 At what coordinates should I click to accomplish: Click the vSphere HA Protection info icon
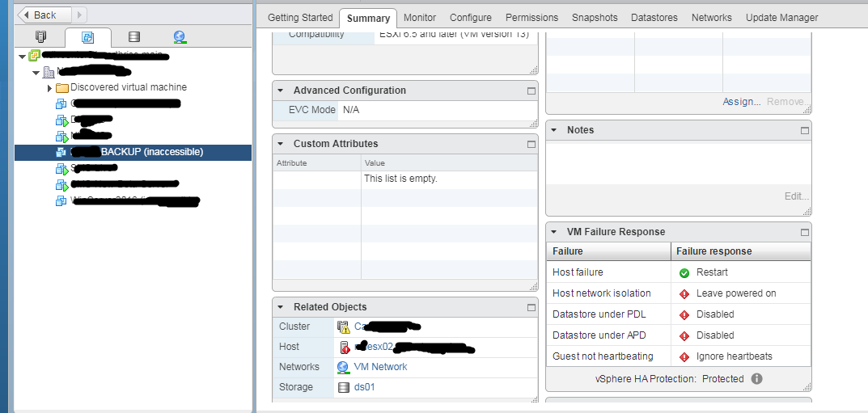[756, 379]
